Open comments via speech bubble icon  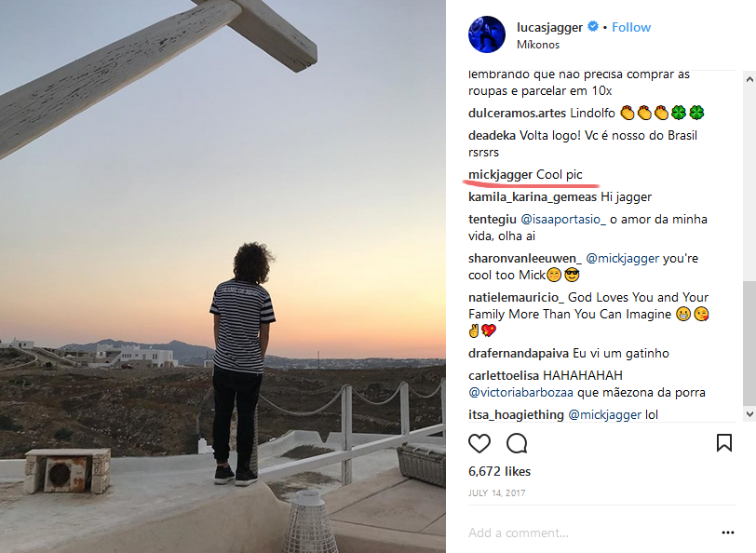(517, 443)
